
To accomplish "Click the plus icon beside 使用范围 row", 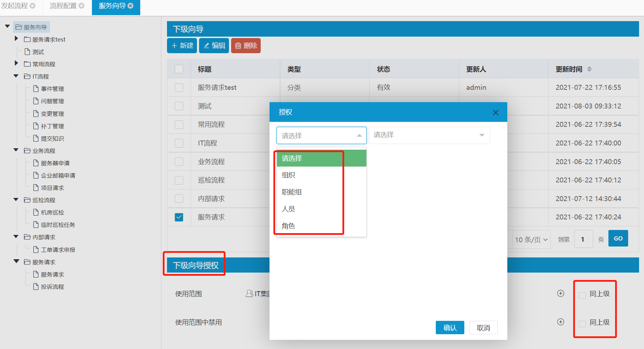I will click(x=561, y=293).
